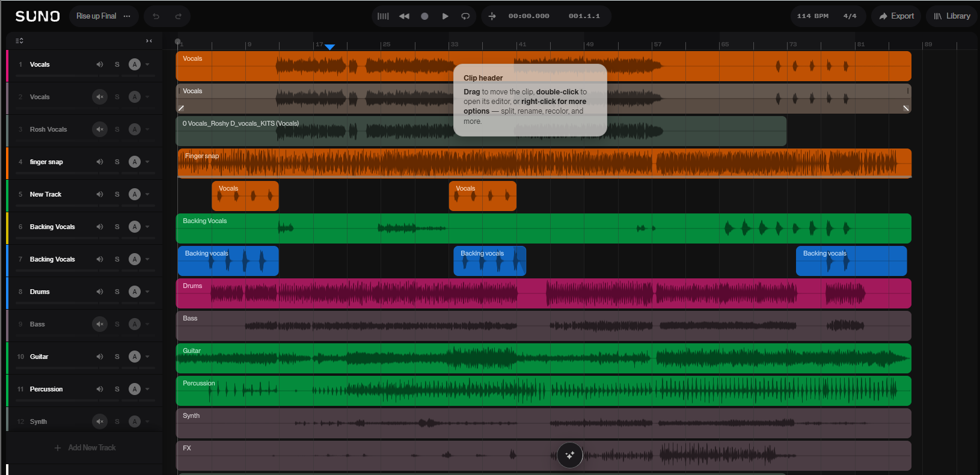Viewport: 980px width, 475px height.
Task: Click the A button on the Percussion track
Action: click(x=135, y=389)
